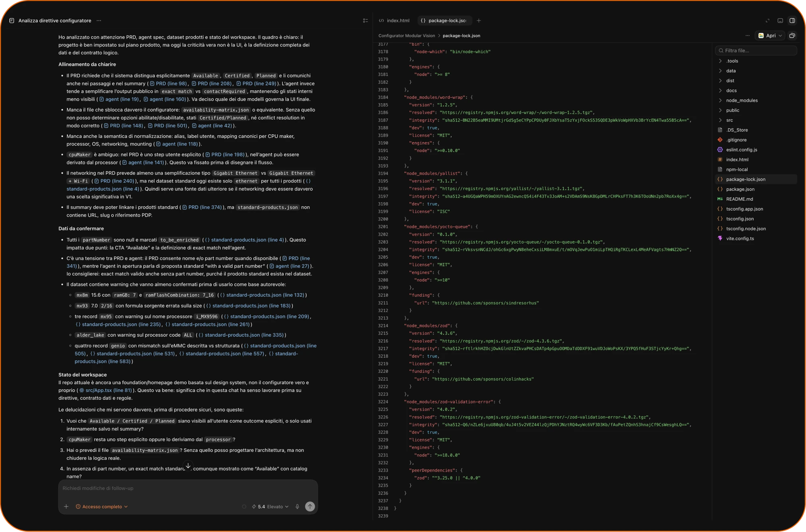The width and height of the screenshot is (806, 532).
Task: Switch to the index.html tab
Action: (x=395, y=21)
